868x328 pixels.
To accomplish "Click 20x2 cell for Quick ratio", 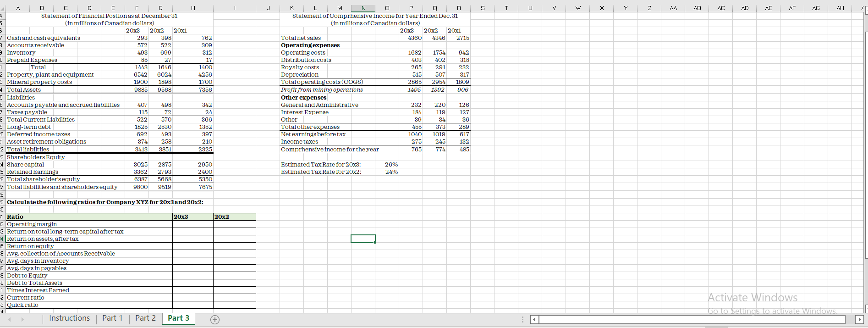I will pos(235,305).
